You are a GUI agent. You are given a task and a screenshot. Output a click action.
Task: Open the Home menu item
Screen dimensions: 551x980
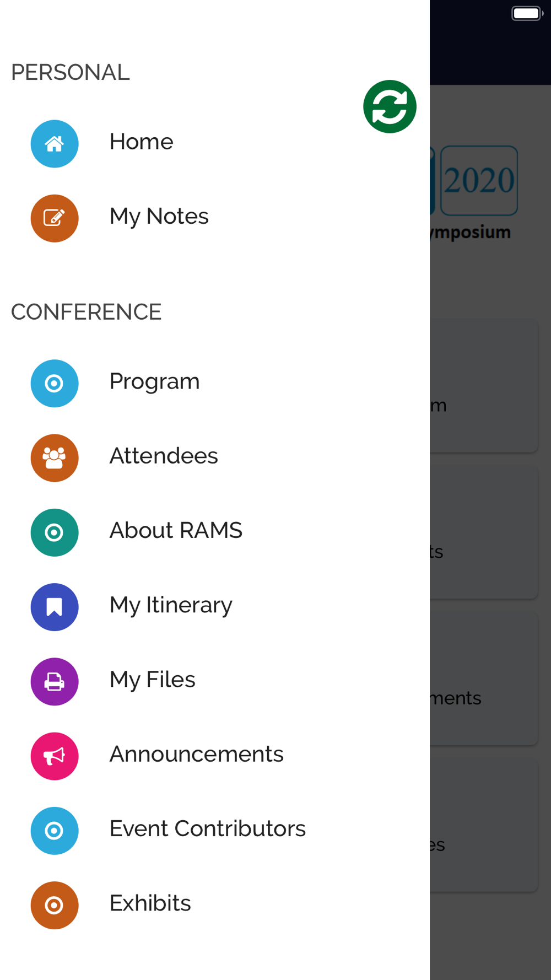(141, 142)
